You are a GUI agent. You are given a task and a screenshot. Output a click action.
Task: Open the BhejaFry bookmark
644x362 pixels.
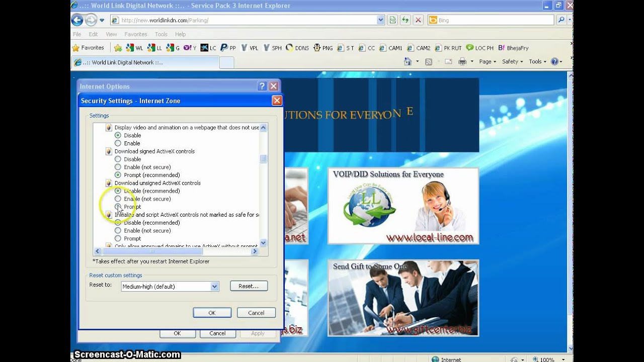pyautogui.click(x=513, y=48)
